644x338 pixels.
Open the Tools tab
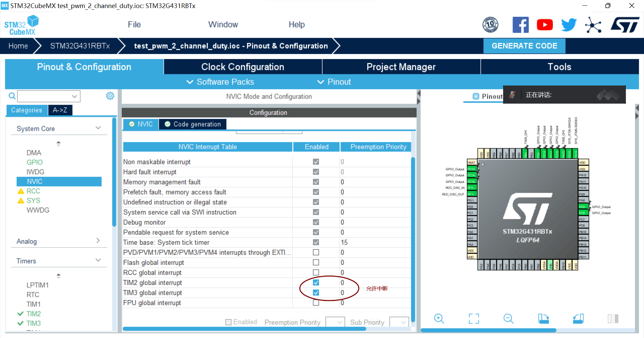pos(559,67)
